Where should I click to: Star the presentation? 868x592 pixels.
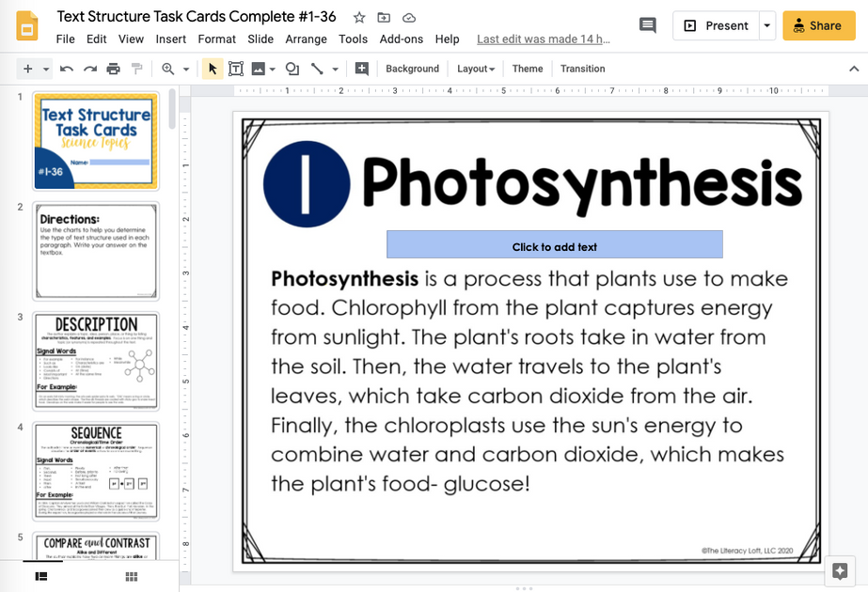358,16
